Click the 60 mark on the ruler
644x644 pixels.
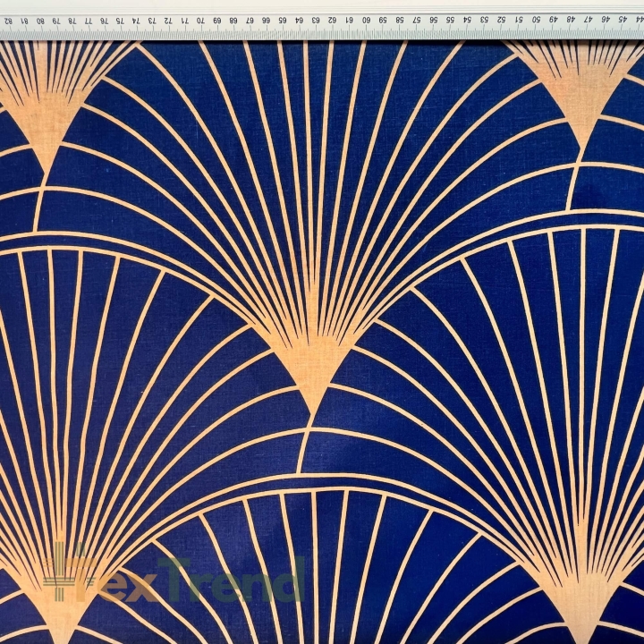365,18
